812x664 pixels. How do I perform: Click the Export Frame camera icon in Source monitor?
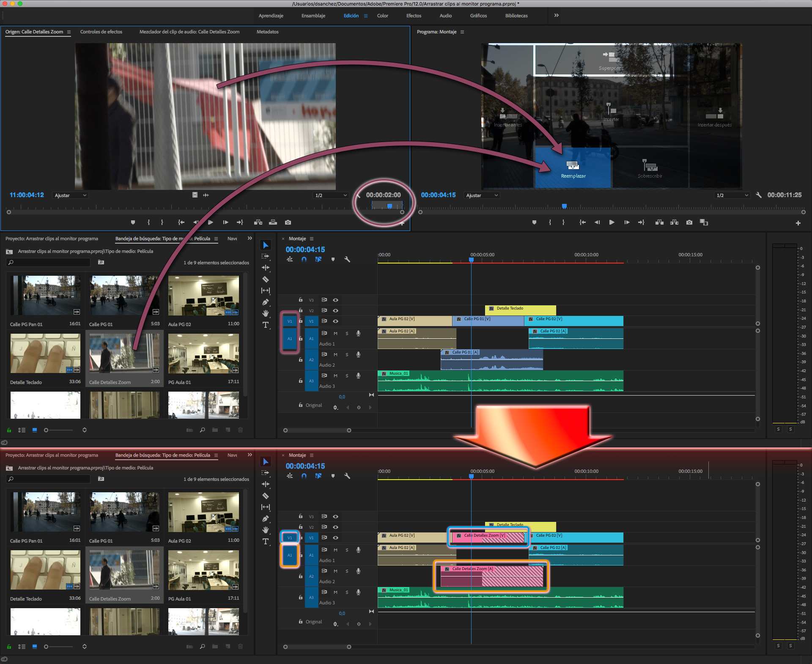point(288,222)
